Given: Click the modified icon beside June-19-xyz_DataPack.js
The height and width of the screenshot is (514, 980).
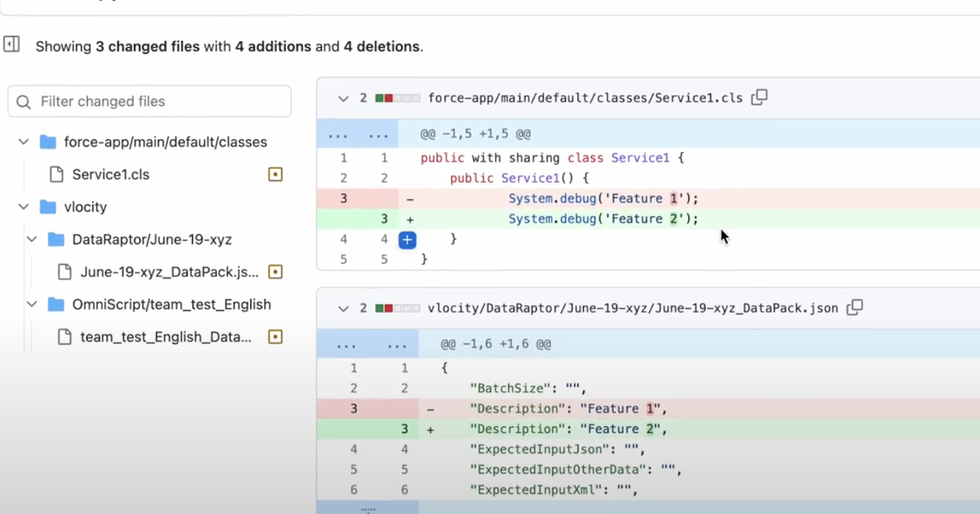Looking at the screenshot, I should [x=276, y=272].
